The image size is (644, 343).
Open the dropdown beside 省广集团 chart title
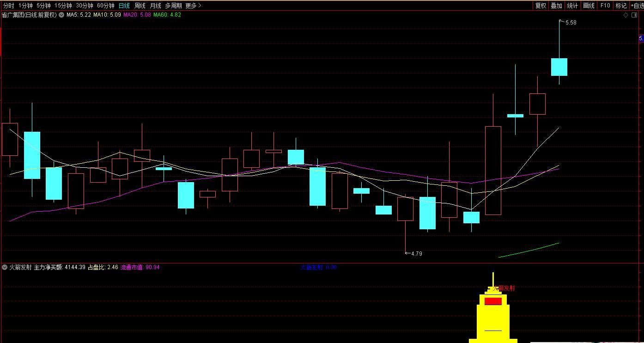(61, 15)
